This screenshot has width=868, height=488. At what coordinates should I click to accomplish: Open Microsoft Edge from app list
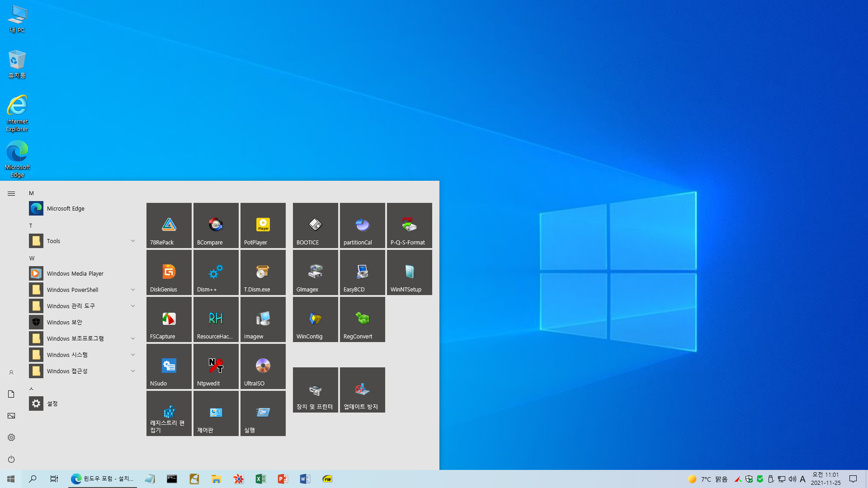coord(83,208)
